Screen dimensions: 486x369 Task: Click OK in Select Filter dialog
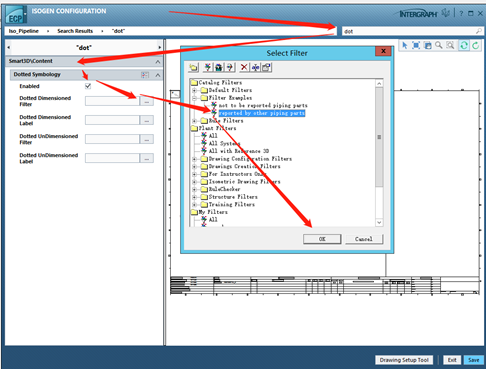click(x=322, y=239)
